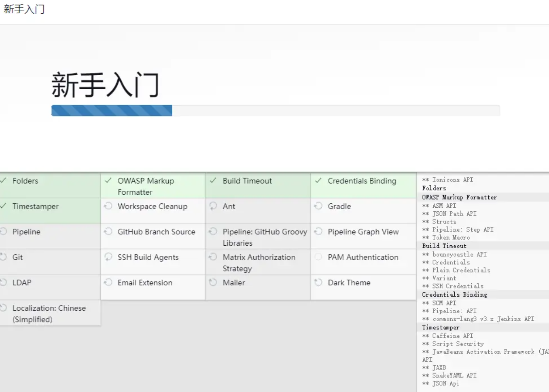Click '** JAXB' log entry
Viewport: 549px width, 392px height.
pyautogui.click(x=434, y=368)
